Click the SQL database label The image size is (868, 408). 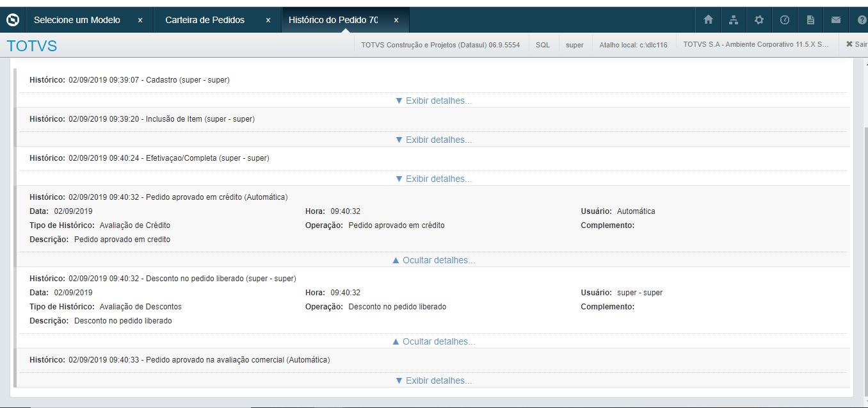coord(543,45)
